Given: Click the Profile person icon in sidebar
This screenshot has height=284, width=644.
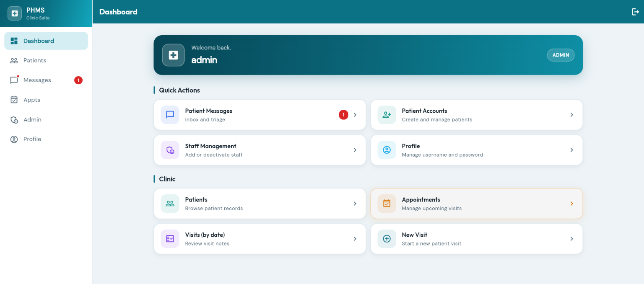Looking at the screenshot, I should [x=14, y=139].
